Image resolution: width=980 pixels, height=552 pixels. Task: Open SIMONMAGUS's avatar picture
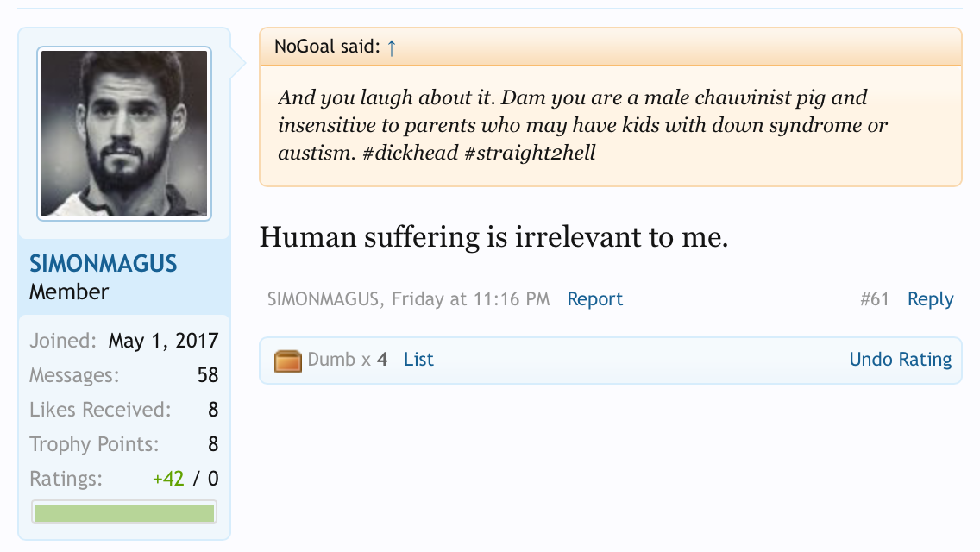[x=124, y=134]
